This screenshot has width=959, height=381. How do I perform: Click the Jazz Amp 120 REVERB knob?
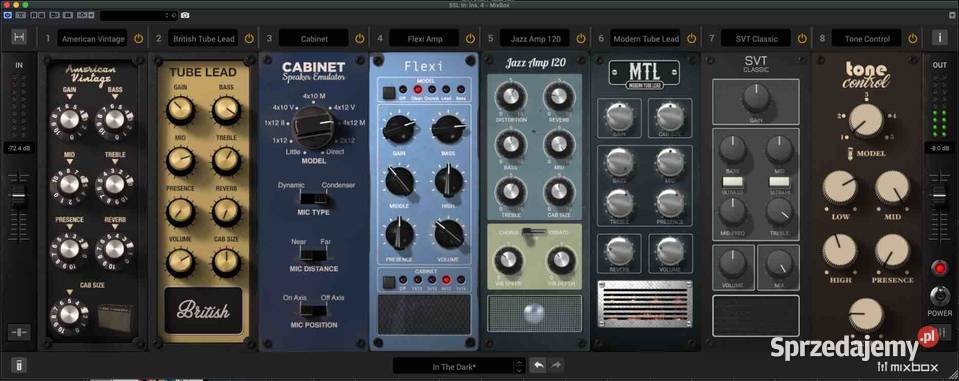558,97
